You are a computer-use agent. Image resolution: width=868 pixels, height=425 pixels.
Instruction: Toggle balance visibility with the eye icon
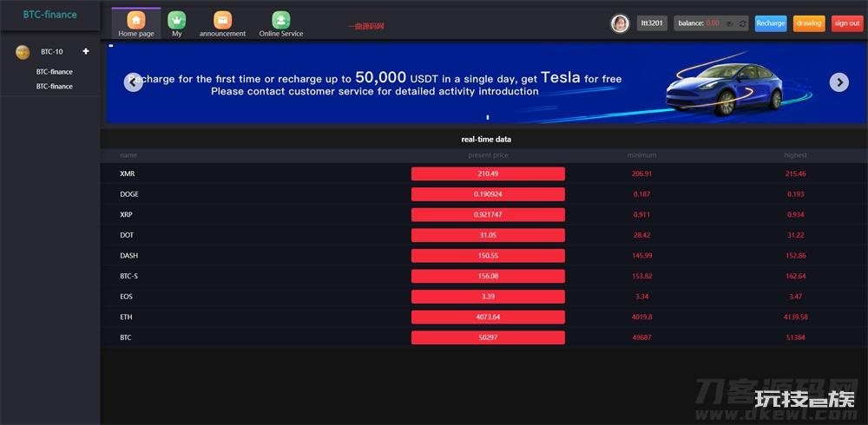[730, 23]
